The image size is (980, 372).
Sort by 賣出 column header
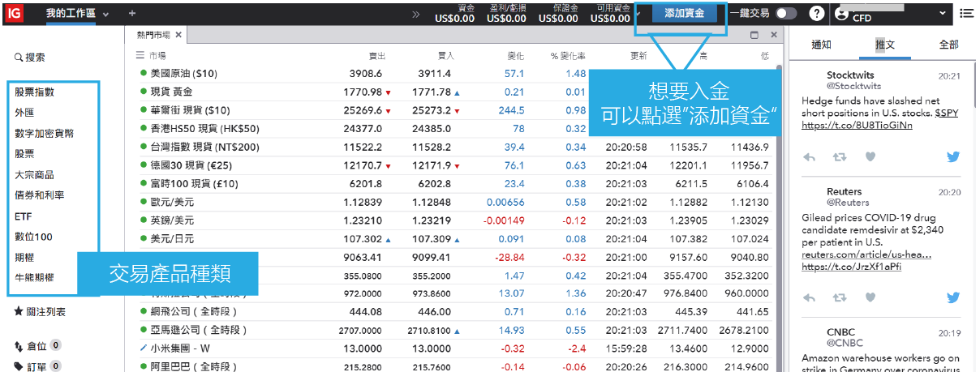[377, 56]
